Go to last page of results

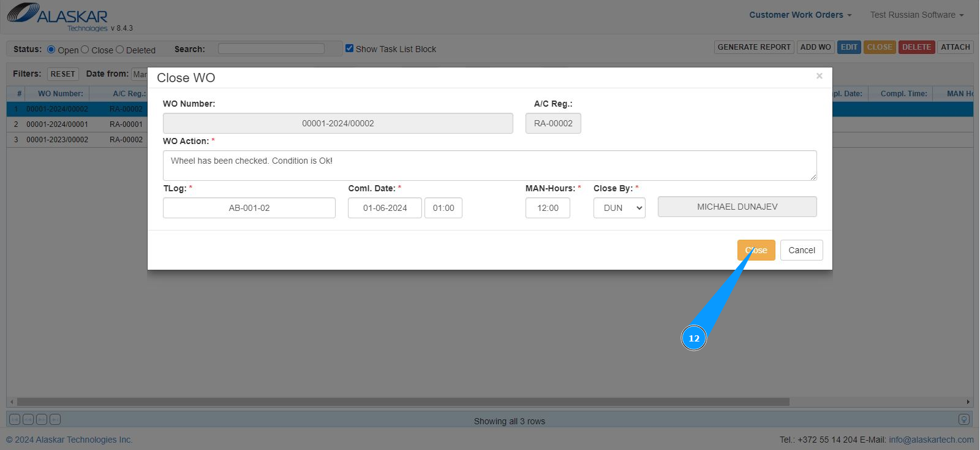pyautogui.click(x=55, y=420)
